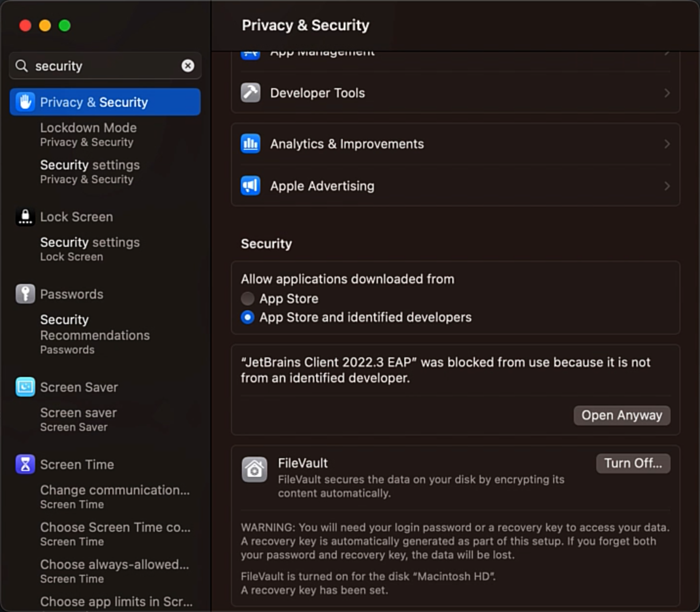Click the Apple Advertising megaphone icon
700x612 pixels.
251,186
